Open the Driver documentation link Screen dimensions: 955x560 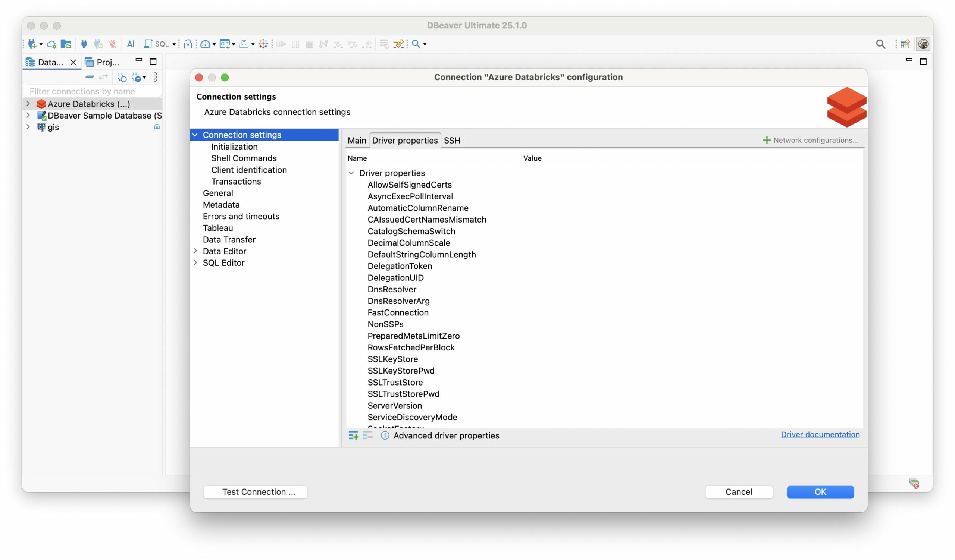(x=820, y=435)
